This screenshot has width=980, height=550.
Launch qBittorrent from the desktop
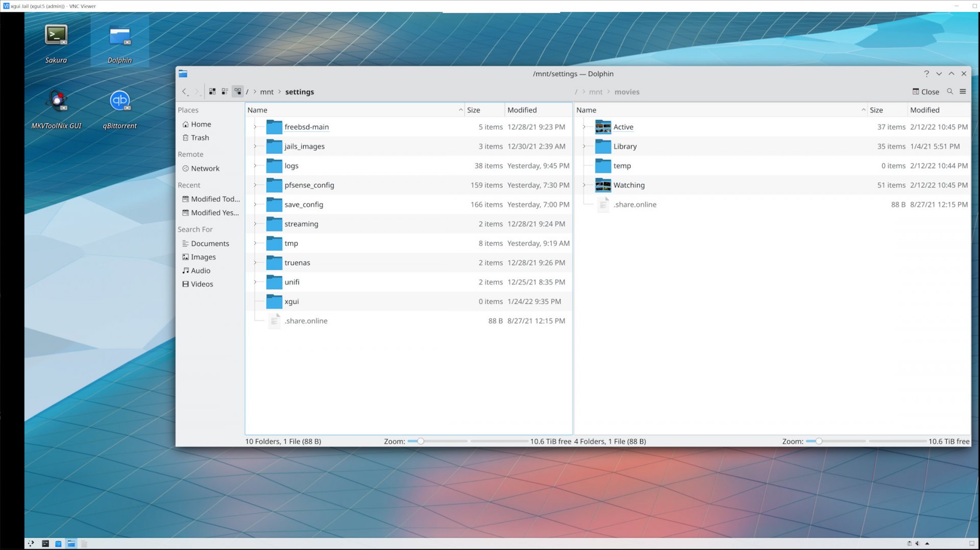coord(120,101)
